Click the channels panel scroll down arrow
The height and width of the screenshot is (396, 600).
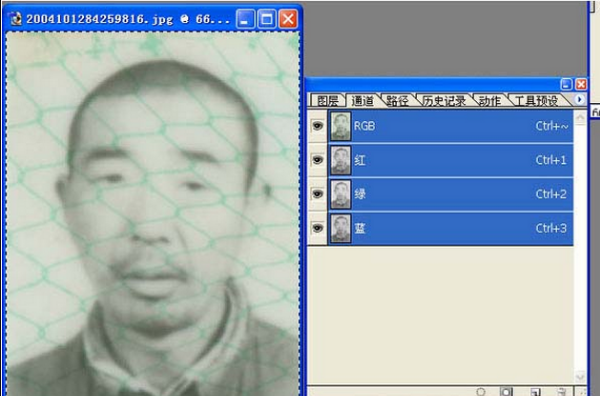(x=580, y=376)
